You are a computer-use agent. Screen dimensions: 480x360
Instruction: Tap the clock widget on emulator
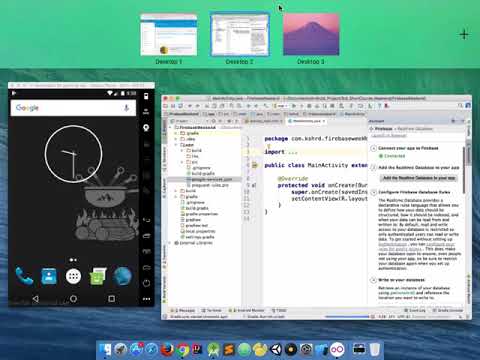[x=73, y=154]
